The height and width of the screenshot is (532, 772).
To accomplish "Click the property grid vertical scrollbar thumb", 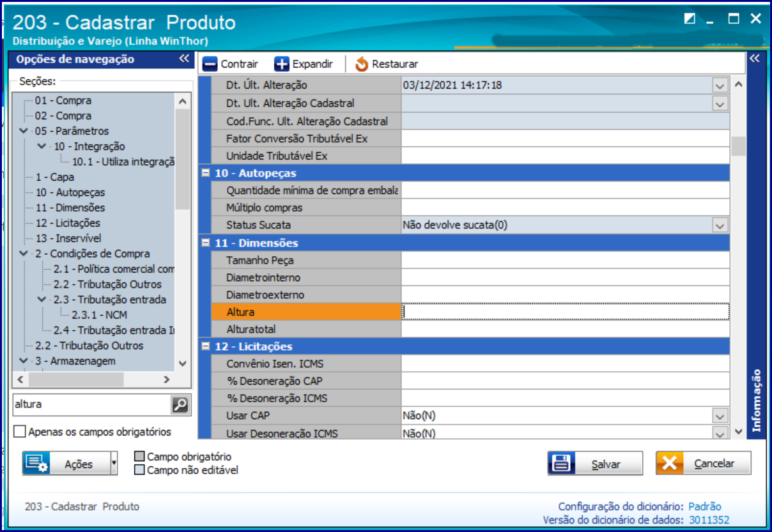I will 738,146.
